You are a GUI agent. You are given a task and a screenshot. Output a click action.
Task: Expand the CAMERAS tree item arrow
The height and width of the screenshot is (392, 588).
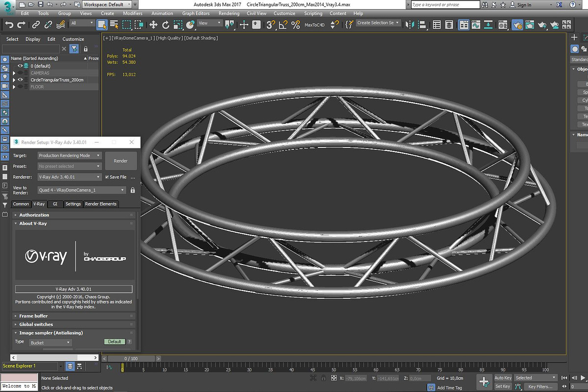(14, 73)
